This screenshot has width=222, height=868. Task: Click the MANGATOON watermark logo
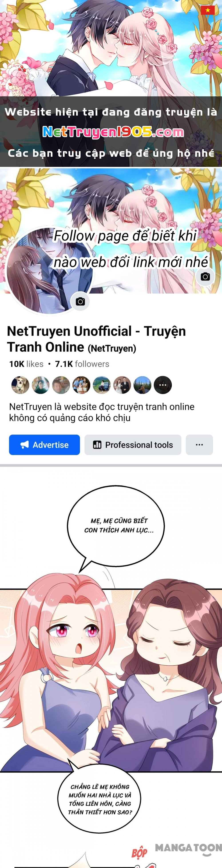[188, 848]
